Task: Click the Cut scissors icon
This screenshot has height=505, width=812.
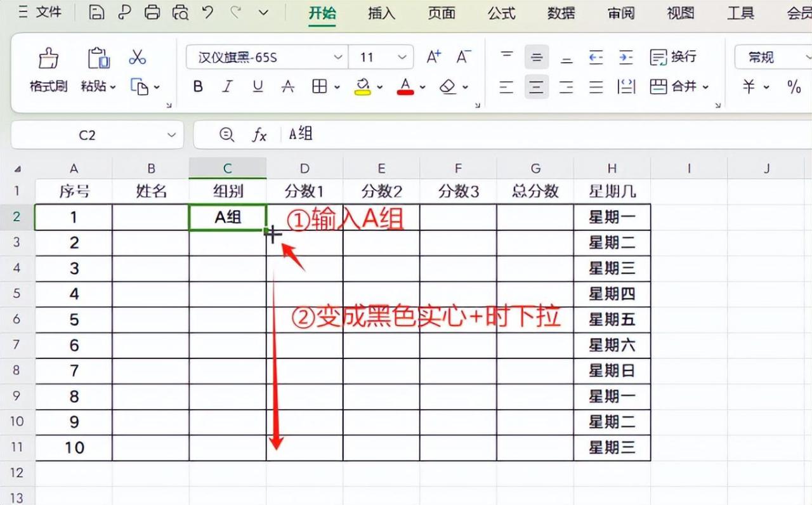Action: coord(137,57)
